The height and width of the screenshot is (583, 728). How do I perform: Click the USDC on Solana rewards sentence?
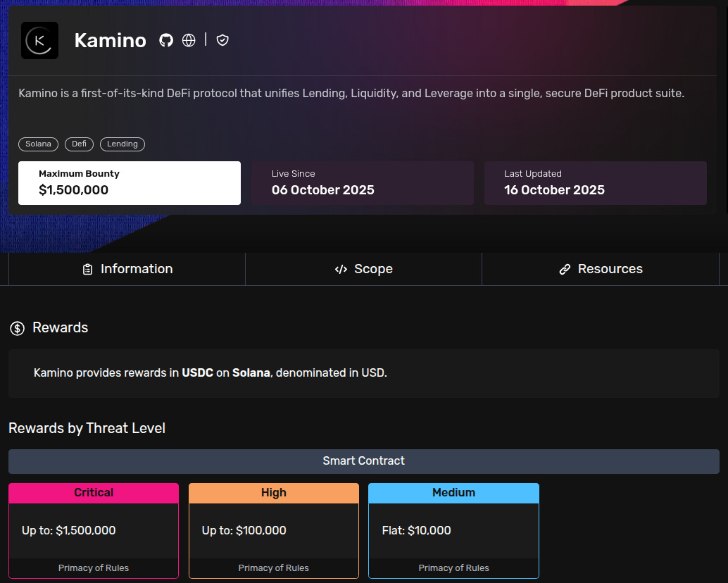tap(211, 372)
